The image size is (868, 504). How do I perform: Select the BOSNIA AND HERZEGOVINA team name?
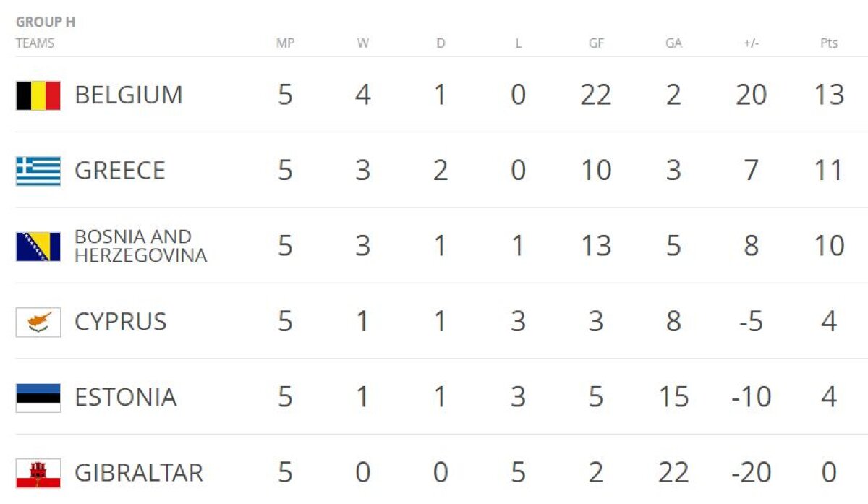tap(140, 247)
